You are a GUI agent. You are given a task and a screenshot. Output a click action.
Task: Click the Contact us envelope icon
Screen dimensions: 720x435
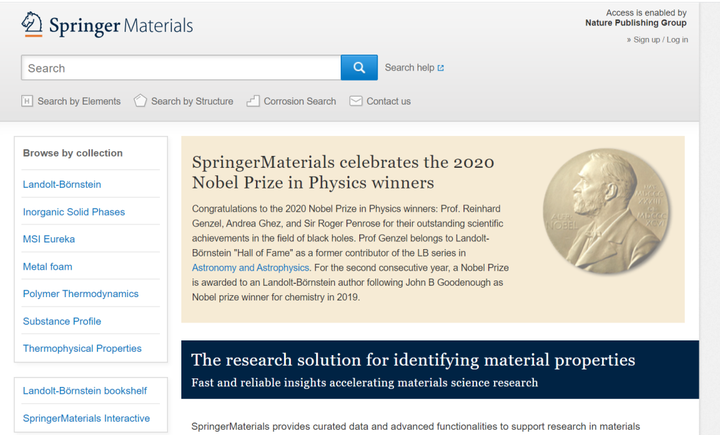click(x=356, y=101)
